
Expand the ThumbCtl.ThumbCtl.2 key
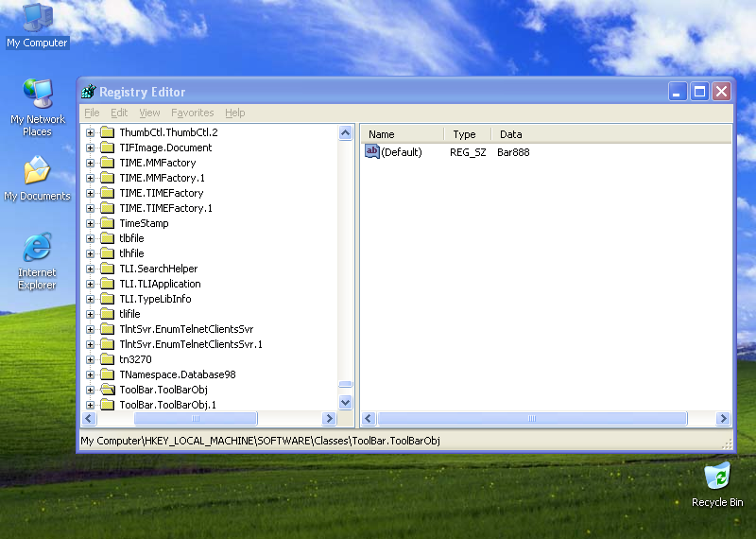[91, 132]
